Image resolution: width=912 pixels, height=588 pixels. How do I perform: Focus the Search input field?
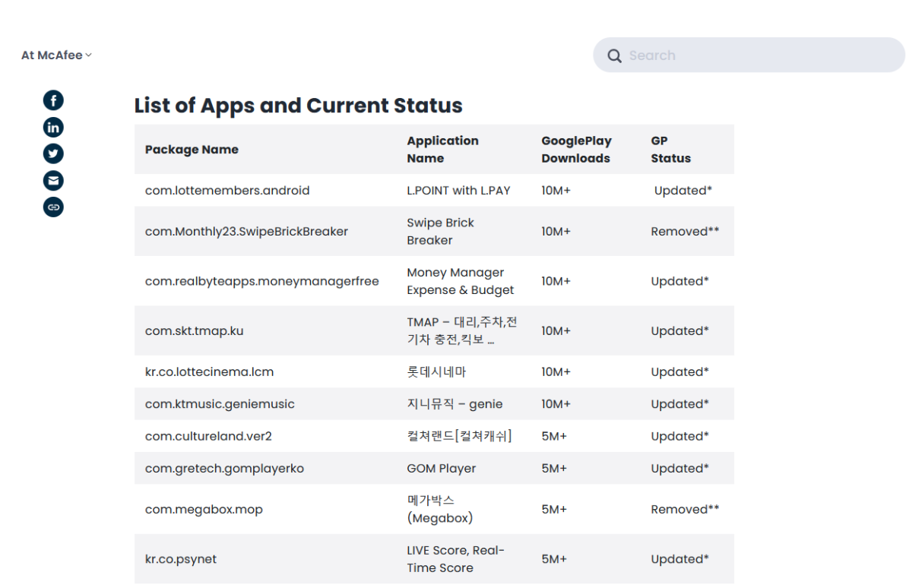coord(760,55)
